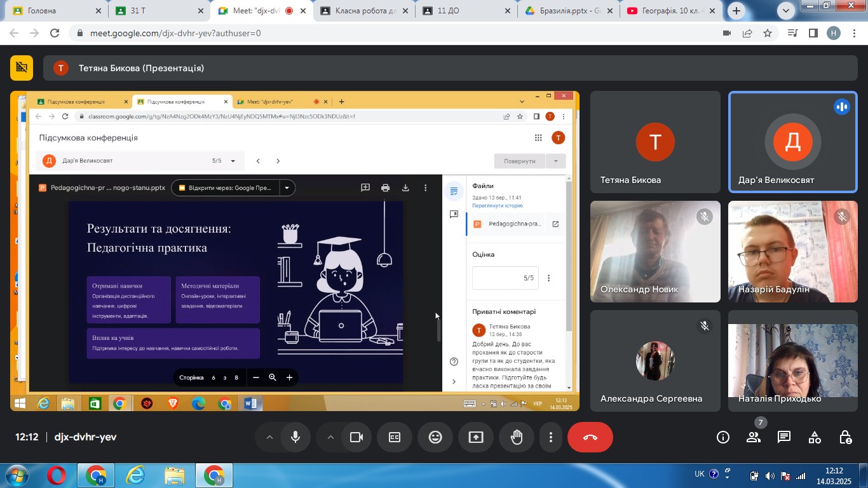Open the in-call chat panel
The width and height of the screenshot is (868, 488).
pos(784,437)
